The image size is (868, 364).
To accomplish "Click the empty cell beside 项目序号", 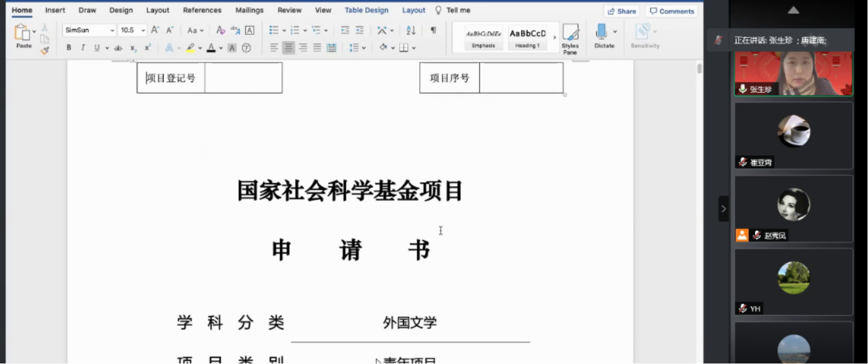I will tap(521, 78).
